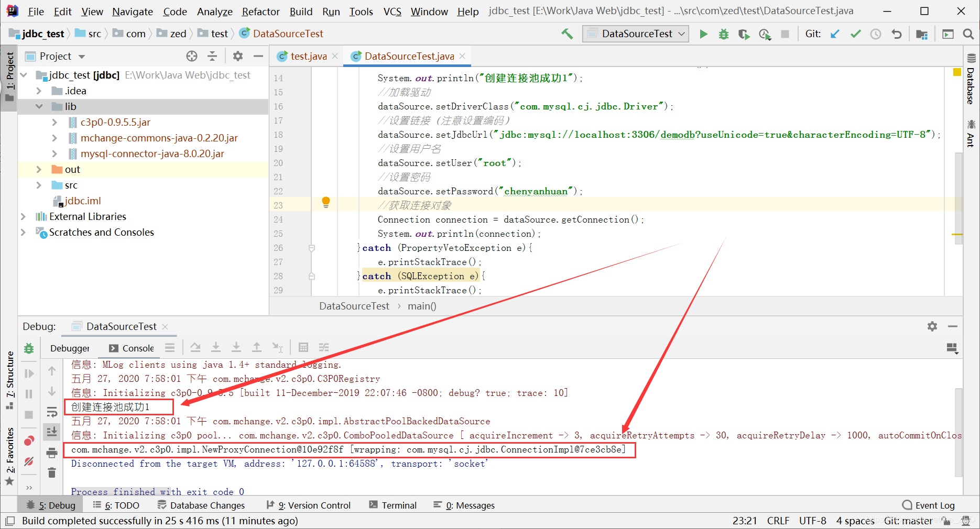Revert changes with rollback icon
Screen dimensions: 980x529
[x=897, y=34]
